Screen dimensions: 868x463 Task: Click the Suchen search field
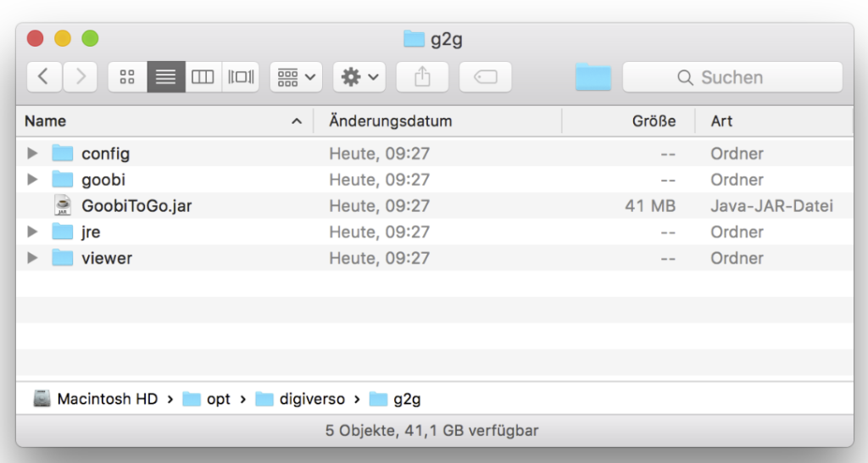[x=732, y=77]
